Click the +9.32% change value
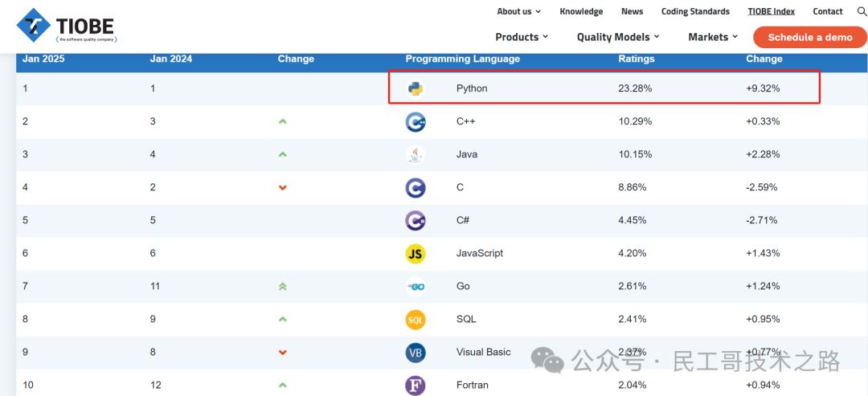The width and height of the screenshot is (868, 396). (763, 88)
